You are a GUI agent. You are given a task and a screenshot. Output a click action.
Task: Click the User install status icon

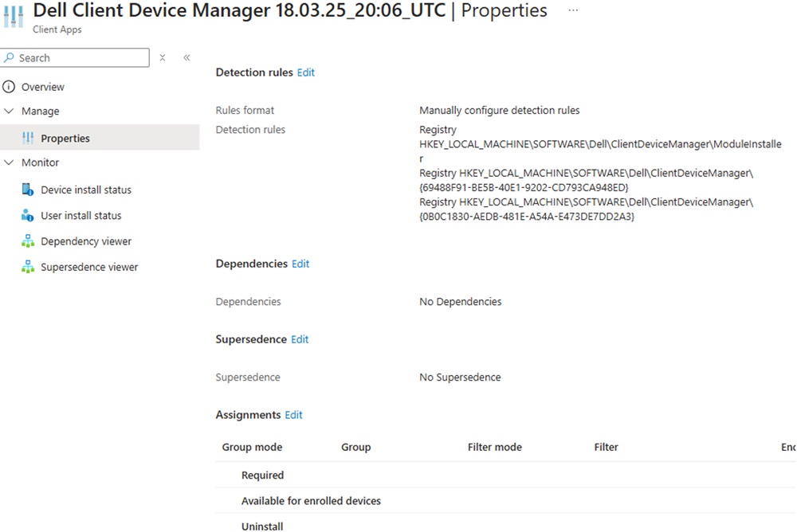tap(28, 215)
